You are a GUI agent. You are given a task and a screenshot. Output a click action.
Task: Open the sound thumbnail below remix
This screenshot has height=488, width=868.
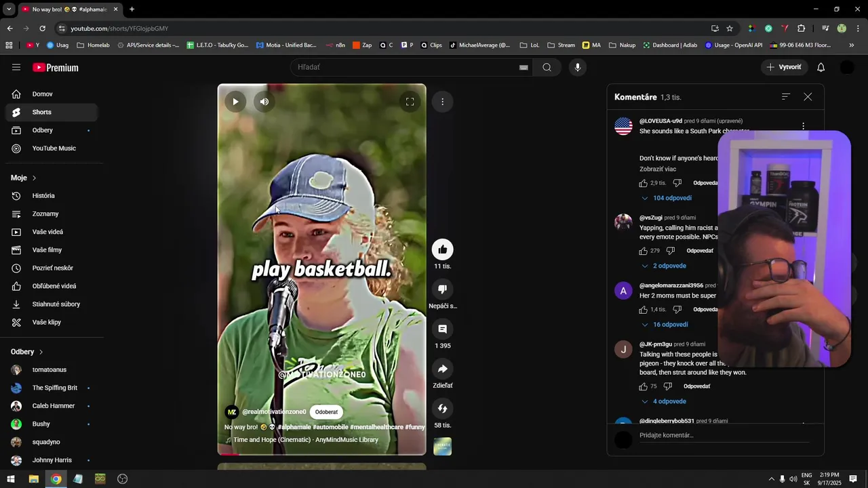tap(442, 447)
